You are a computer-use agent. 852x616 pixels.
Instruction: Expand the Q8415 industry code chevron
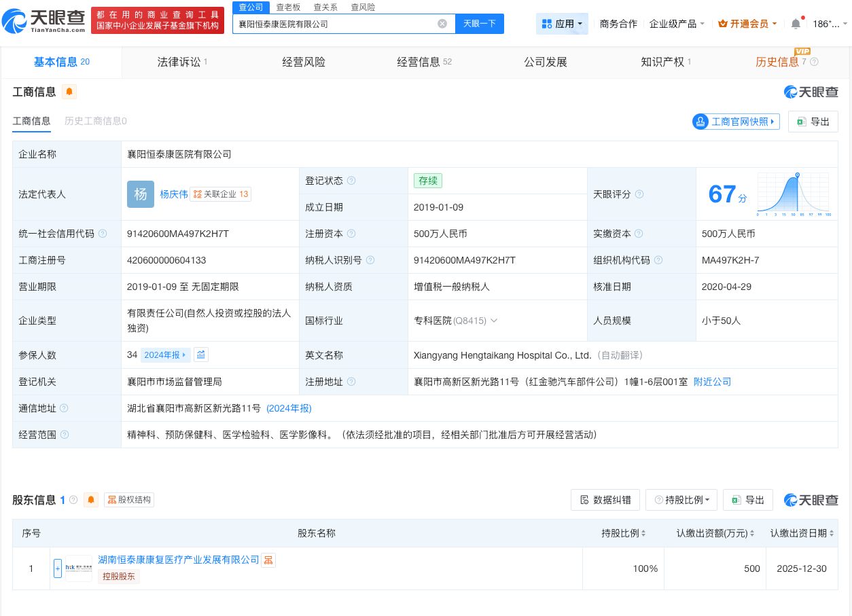(495, 321)
